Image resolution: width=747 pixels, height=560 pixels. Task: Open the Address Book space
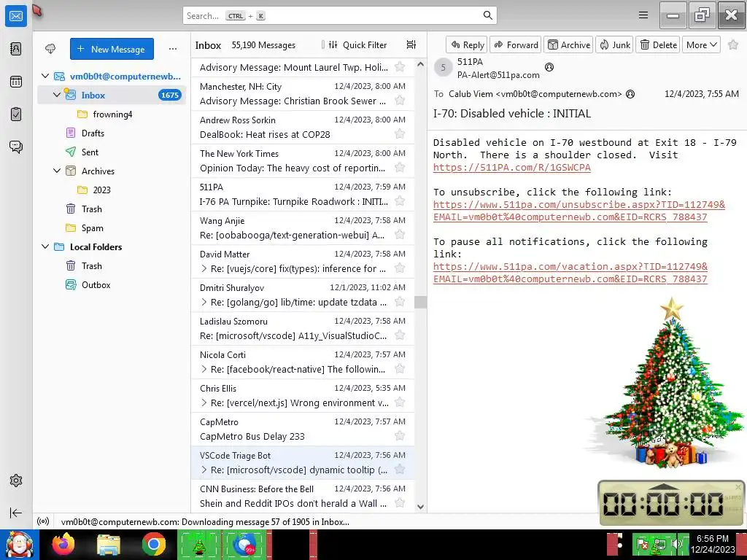click(x=16, y=49)
